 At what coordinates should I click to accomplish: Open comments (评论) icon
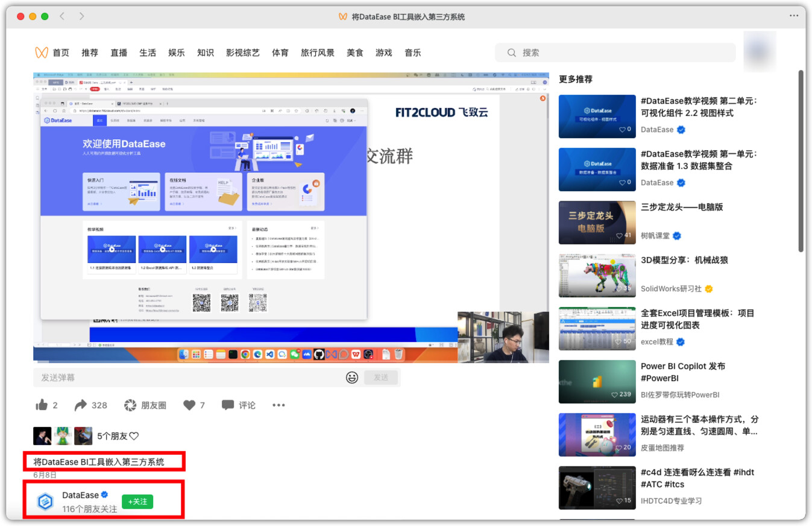click(x=227, y=405)
